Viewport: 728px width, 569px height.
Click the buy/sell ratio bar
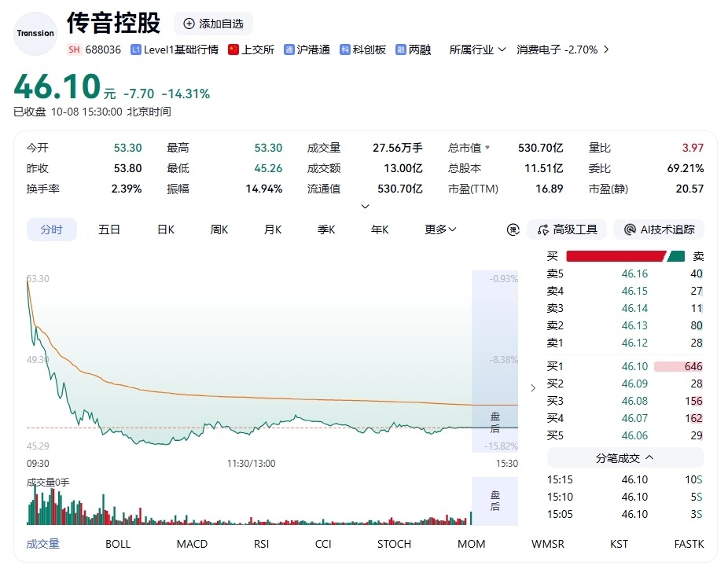625,256
